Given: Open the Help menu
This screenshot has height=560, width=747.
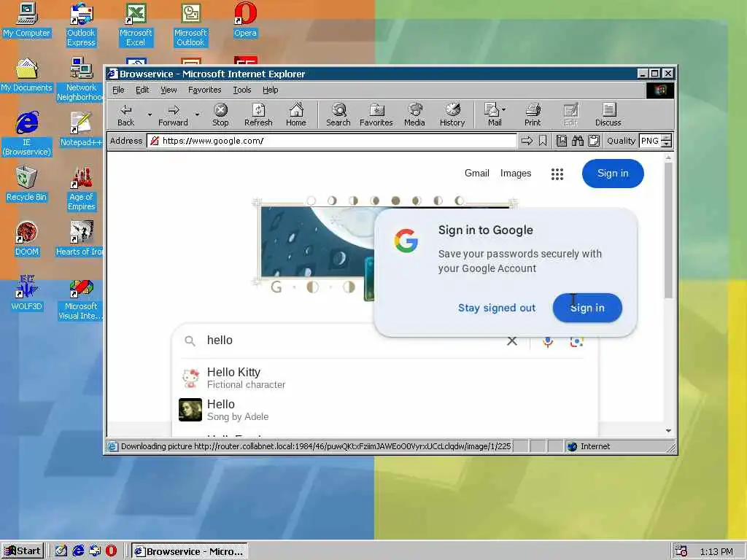Looking at the screenshot, I should (270, 90).
